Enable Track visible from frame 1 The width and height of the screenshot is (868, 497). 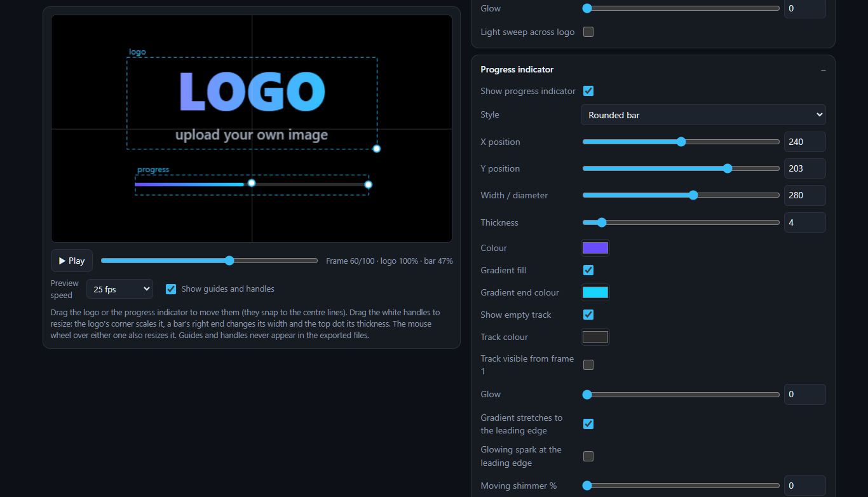pyautogui.click(x=588, y=365)
